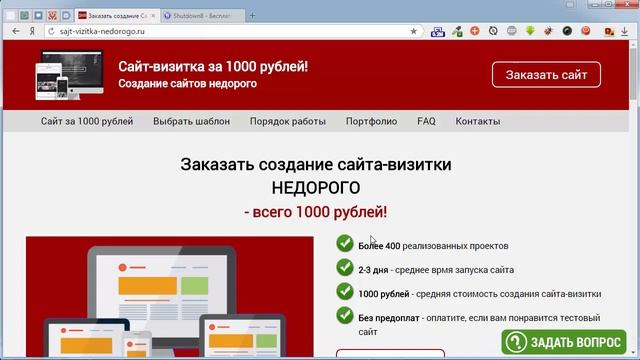
Task: Click the orange notification extension icon
Action: [x=609, y=31]
